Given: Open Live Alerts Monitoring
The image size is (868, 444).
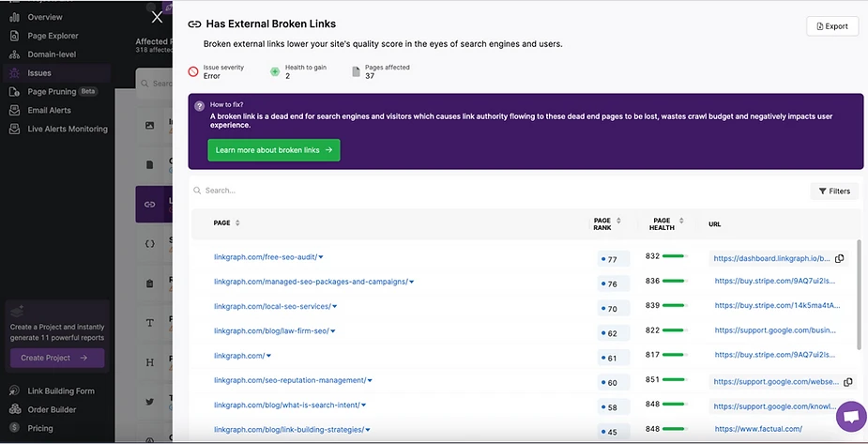Looking at the screenshot, I should point(68,129).
